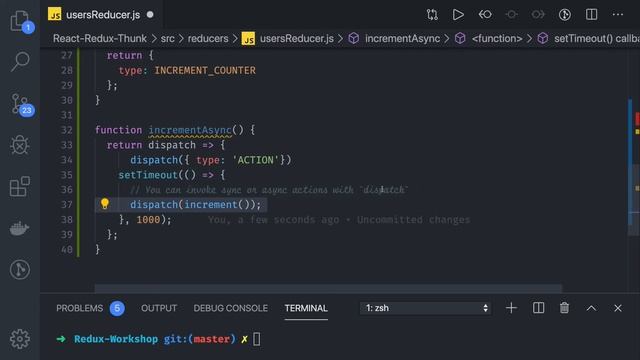Click the reducers breadcrumb
The height and width of the screenshot is (360, 640).
tap(208, 38)
